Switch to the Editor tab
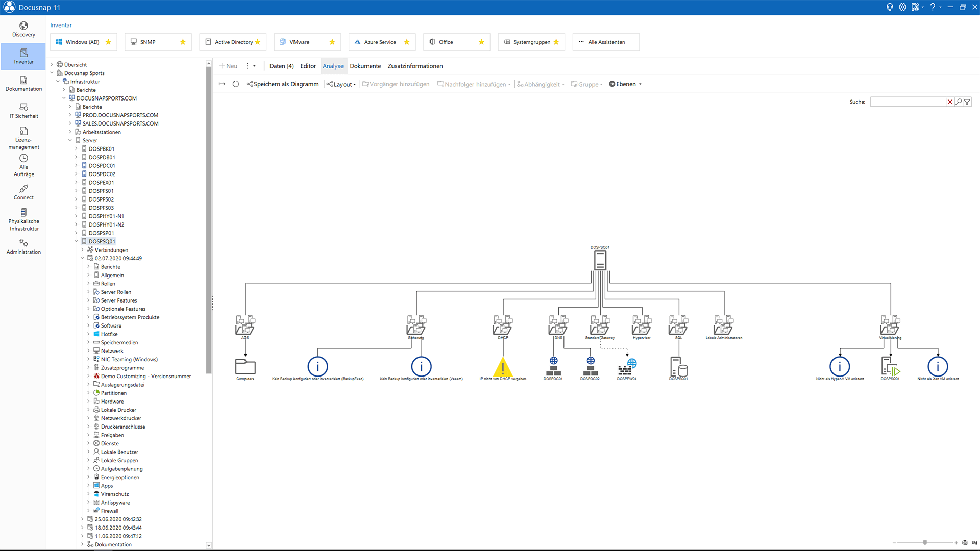The height and width of the screenshot is (551, 980). click(308, 66)
